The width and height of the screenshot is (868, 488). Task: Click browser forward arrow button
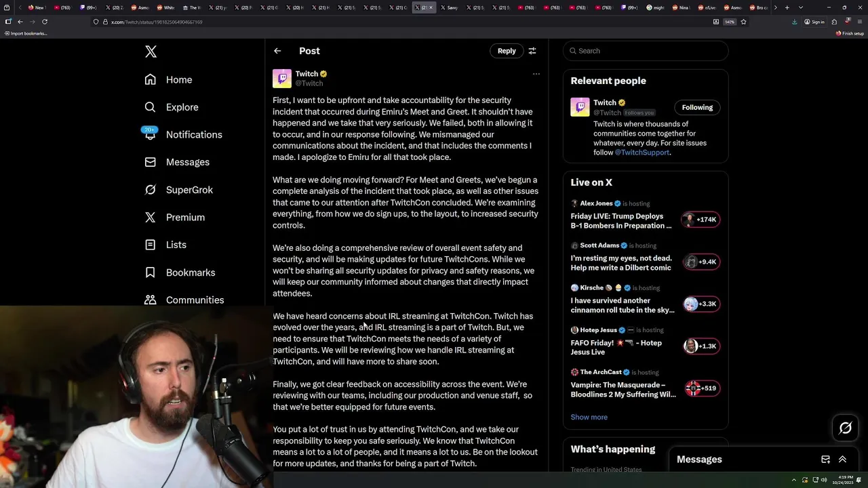[32, 22]
